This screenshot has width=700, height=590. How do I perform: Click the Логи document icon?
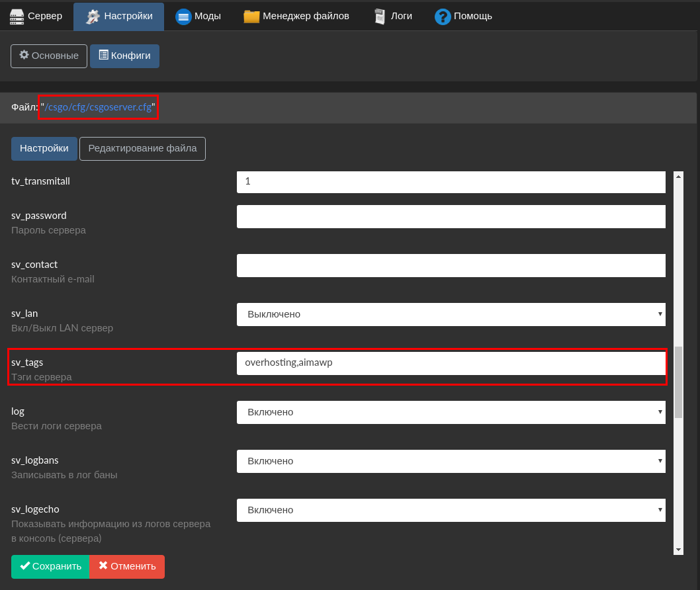380,17
